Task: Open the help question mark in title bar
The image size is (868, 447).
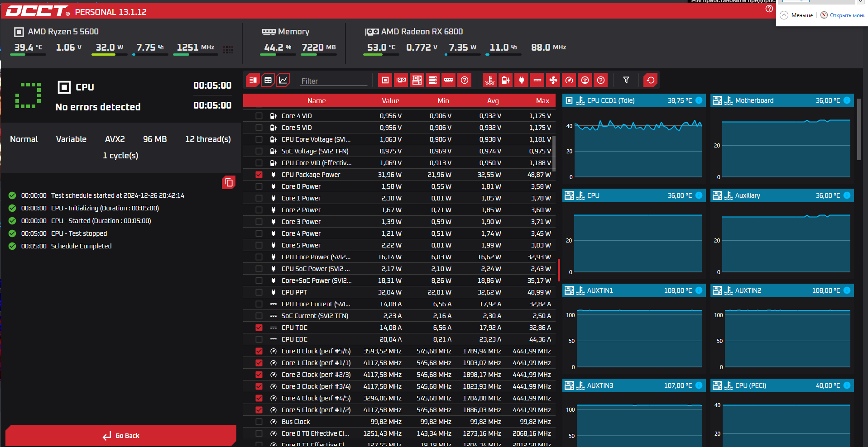Action: tap(769, 9)
